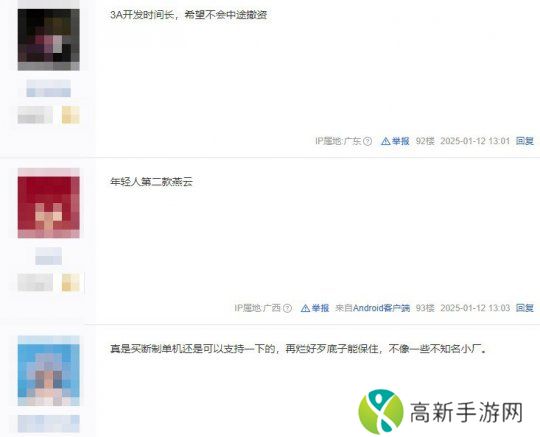Click the blurred username under the blue avatar

click(49, 424)
